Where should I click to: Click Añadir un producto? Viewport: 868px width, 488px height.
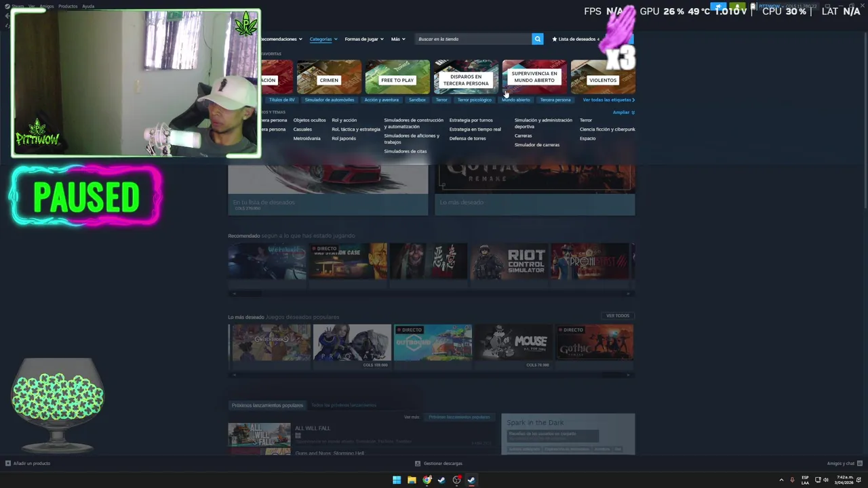click(x=31, y=464)
